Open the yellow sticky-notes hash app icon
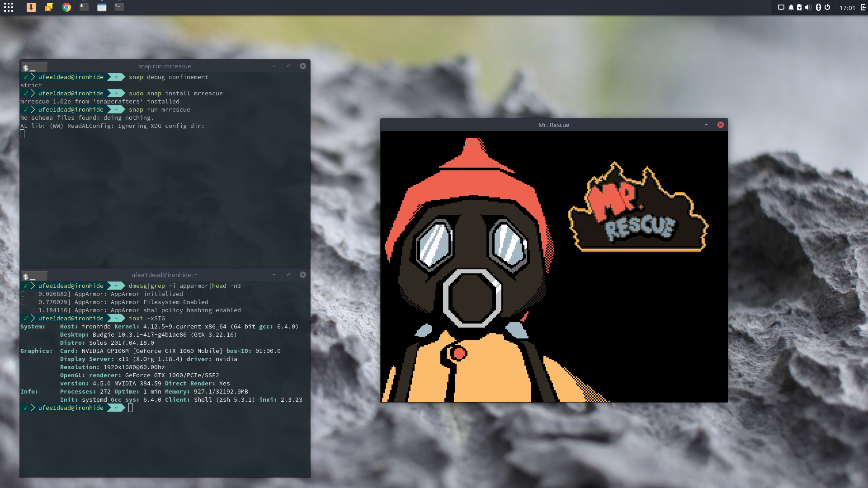 pyautogui.click(x=49, y=7)
